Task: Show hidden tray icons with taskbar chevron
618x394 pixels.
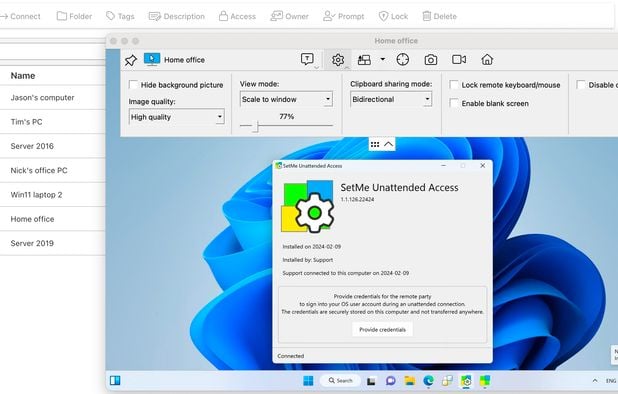Action: (x=595, y=381)
